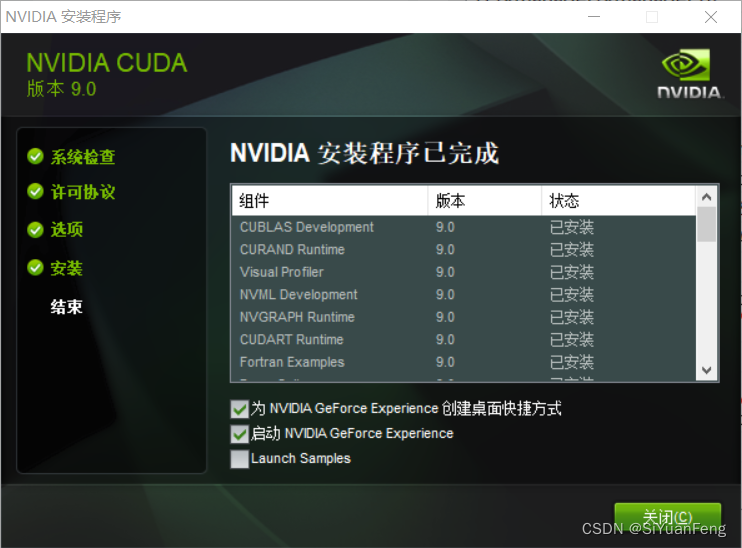742x548 pixels.
Task: Click the 状态 column header
Action: [618, 201]
